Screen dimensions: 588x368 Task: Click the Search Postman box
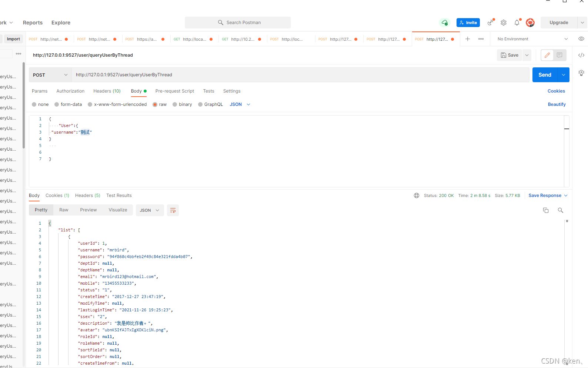click(x=238, y=23)
